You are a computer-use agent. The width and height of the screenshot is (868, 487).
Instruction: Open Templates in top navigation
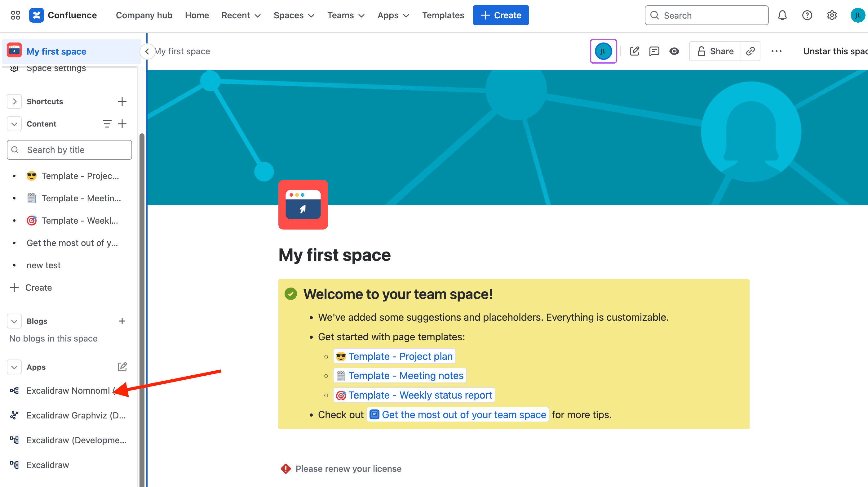coord(443,15)
